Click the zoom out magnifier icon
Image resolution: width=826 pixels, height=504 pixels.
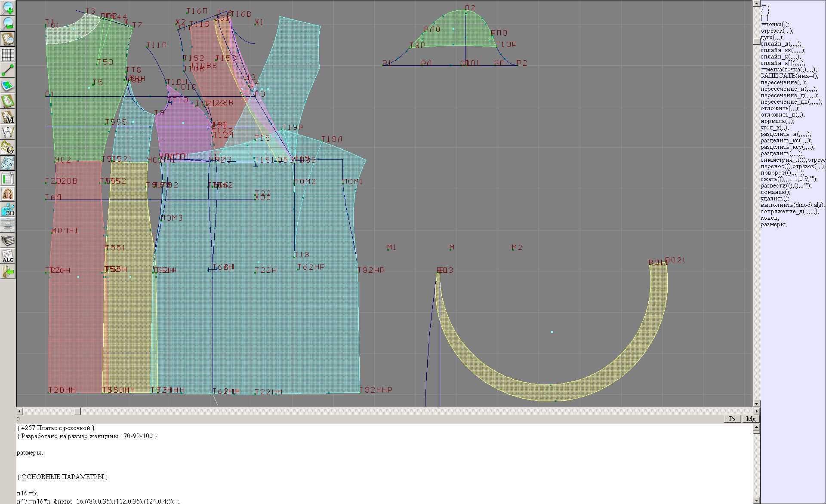[x=8, y=23]
